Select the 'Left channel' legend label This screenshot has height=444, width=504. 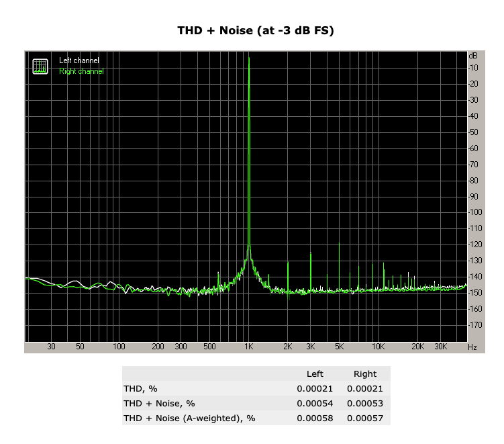pos(79,60)
